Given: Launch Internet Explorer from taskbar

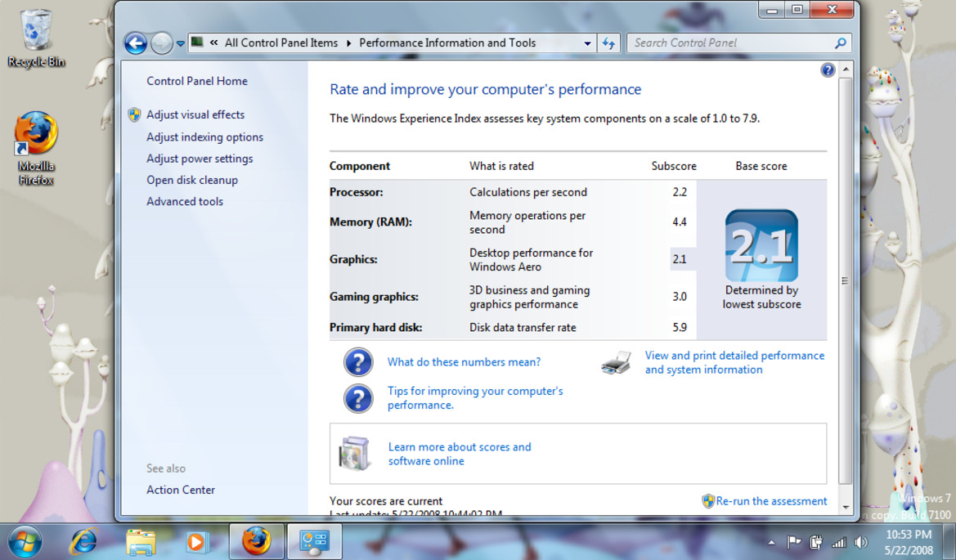Looking at the screenshot, I should (83, 542).
